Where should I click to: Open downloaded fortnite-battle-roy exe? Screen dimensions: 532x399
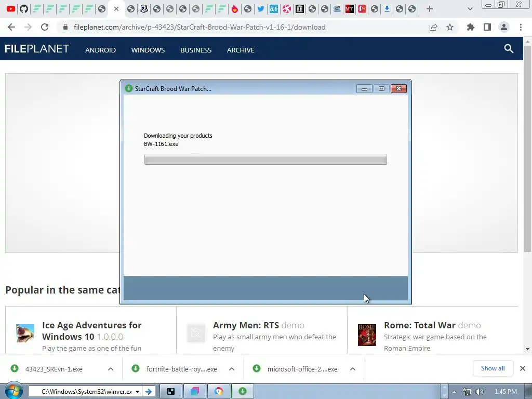[181, 369]
